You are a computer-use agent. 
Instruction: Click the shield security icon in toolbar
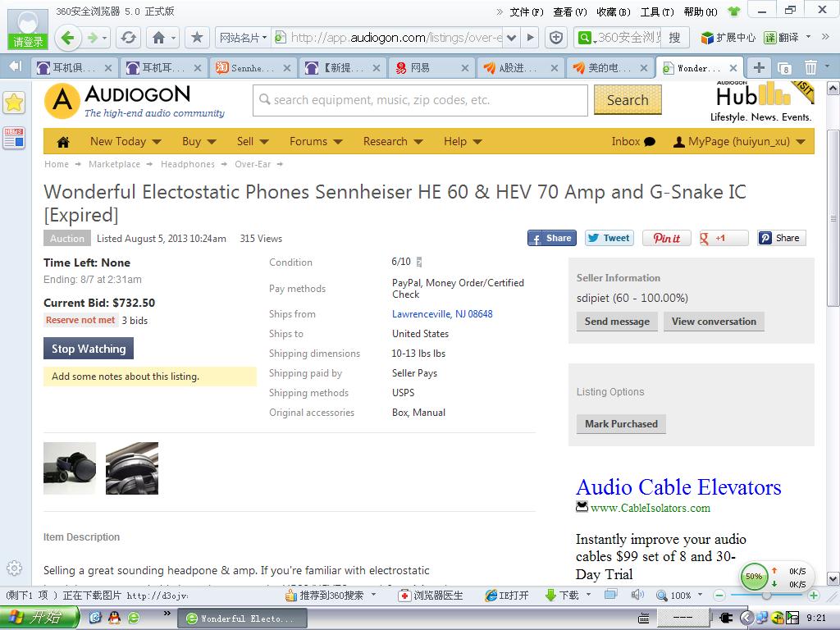tap(557, 38)
